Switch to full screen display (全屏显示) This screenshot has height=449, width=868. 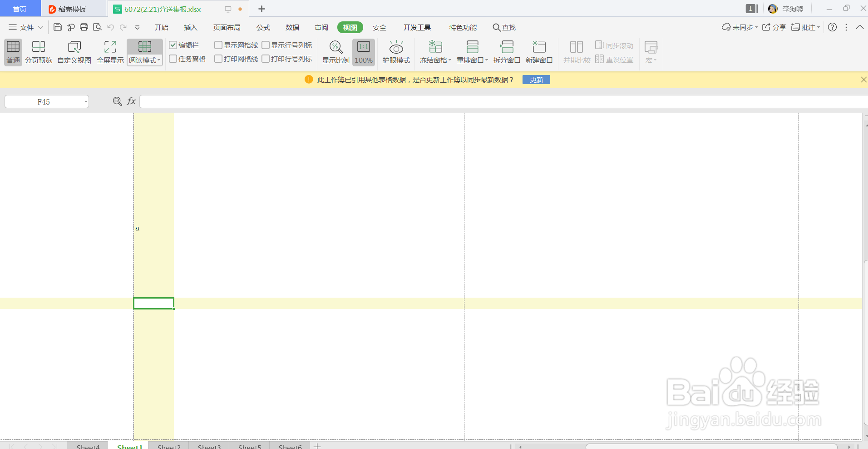pos(110,52)
